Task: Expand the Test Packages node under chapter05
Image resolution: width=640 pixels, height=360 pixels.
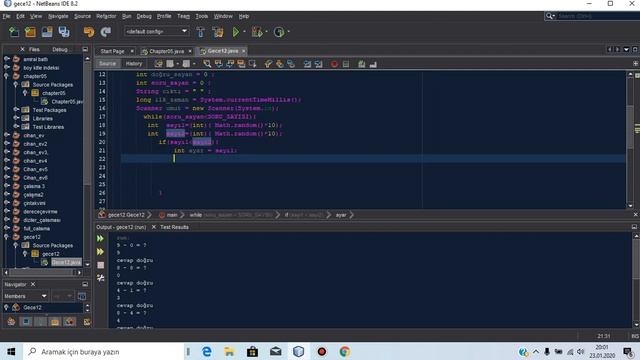Action: click(16, 110)
